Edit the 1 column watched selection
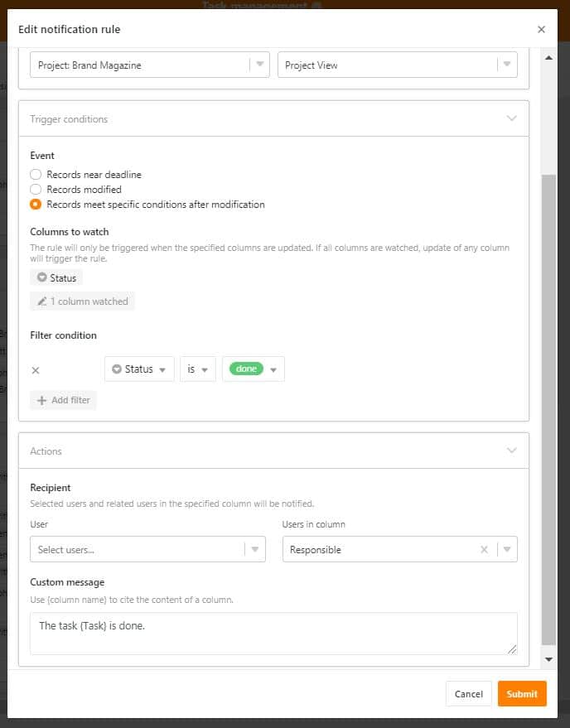Screen dimensions: 570x728 (x=82, y=301)
